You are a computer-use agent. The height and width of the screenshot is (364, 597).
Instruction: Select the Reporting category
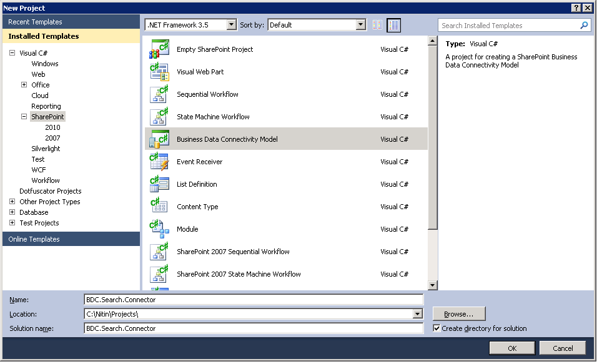[x=46, y=106]
